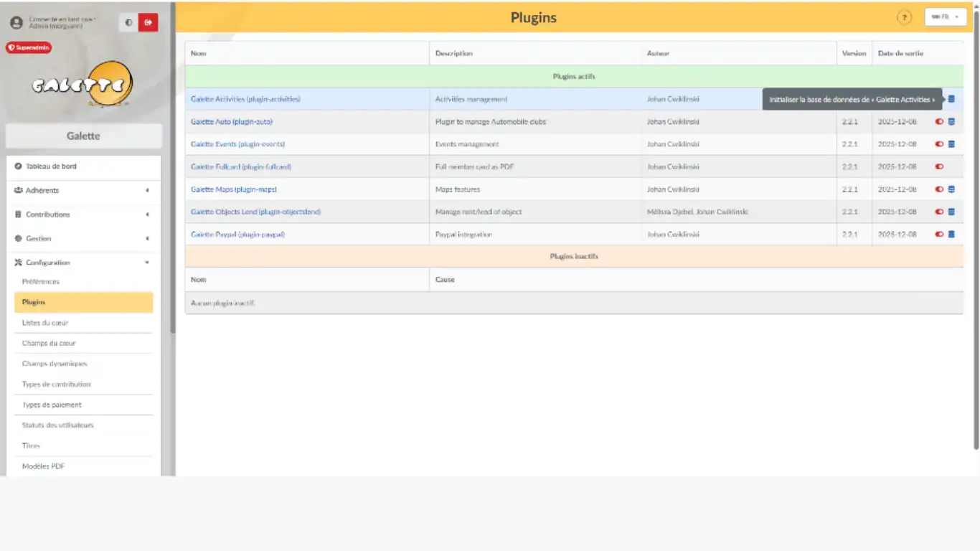This screenshot has width=980, height=551.
Task: Click the database icon for Galette Objects Lend
Action: (951, 212)
